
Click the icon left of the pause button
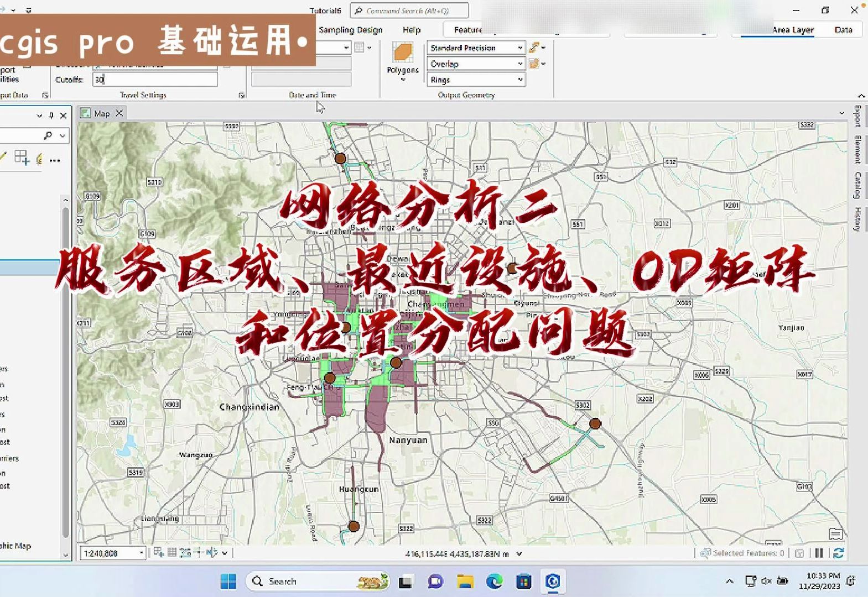pos(799,553)
